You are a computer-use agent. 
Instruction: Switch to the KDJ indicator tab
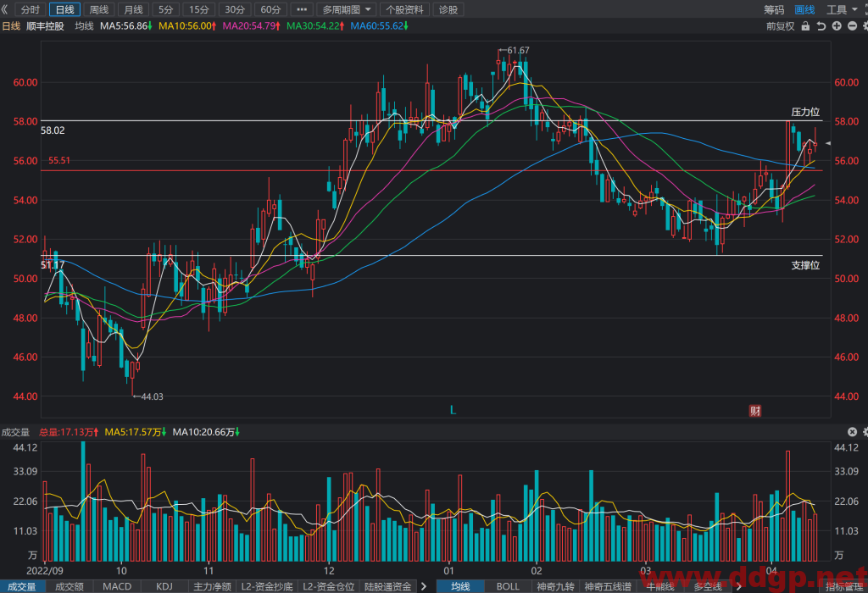tap(164, 586)
